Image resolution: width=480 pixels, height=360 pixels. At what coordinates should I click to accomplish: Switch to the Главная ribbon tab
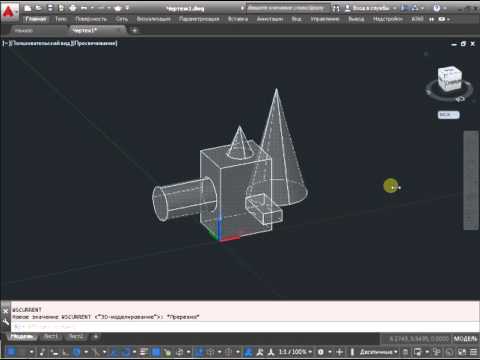35,19
